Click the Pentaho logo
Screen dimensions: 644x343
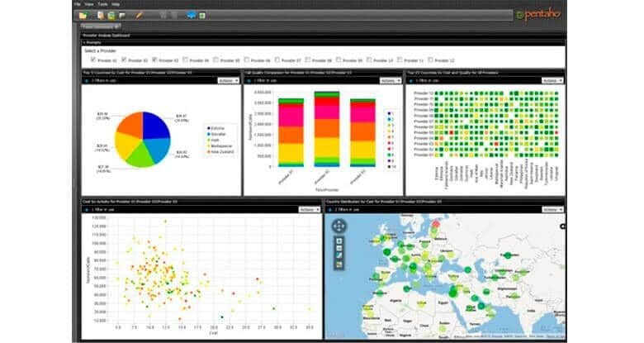[x=538, y=14]
